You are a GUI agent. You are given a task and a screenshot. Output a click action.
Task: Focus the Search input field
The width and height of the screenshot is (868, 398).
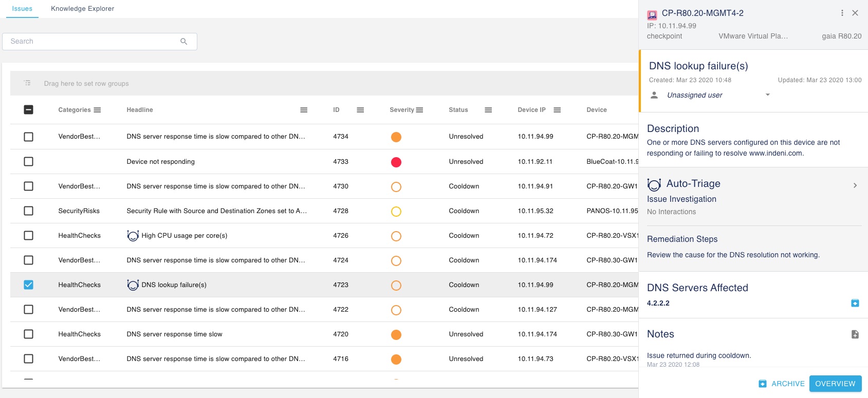pyautogui.click(x=100, y=42)
